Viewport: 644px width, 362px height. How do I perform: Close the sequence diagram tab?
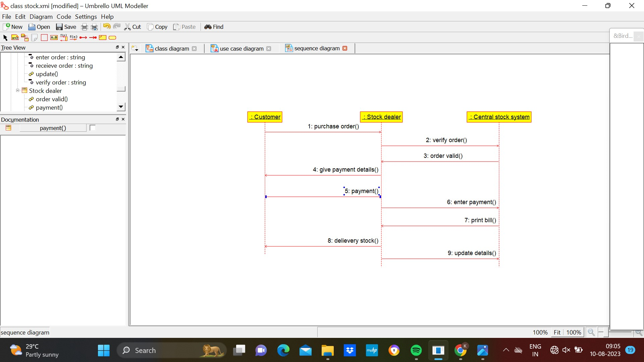345,48
